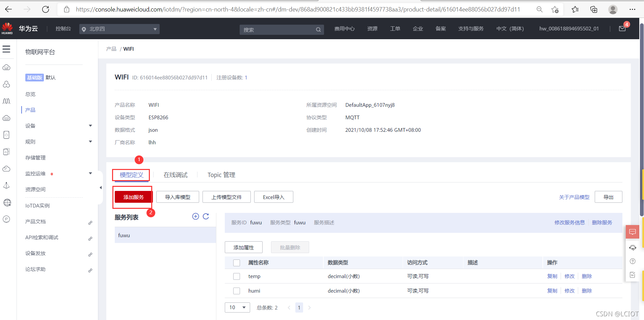Check the checkbox for temp row
This screenshot has width=644, height=320.
click(x=237, y=276)
